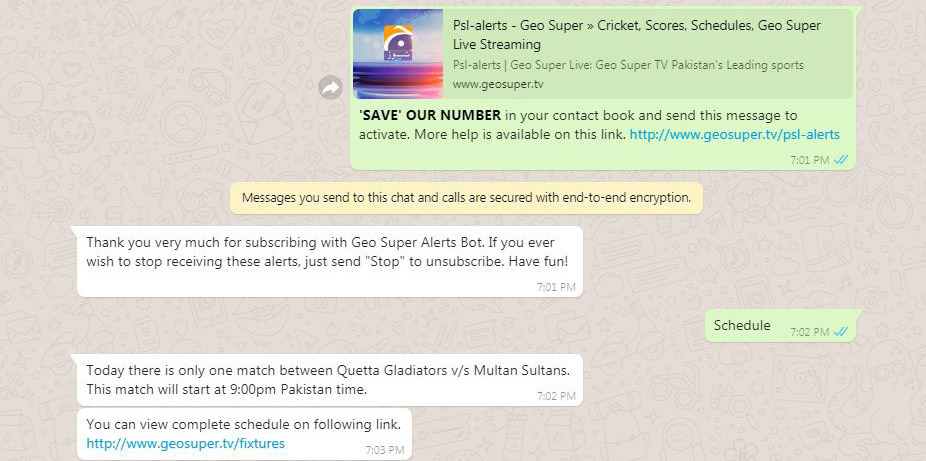This screenshot has height=461, width=926.
Task: Click the 7:01 PM timestamp on the psl-alerts message
Action: (810, 160)
